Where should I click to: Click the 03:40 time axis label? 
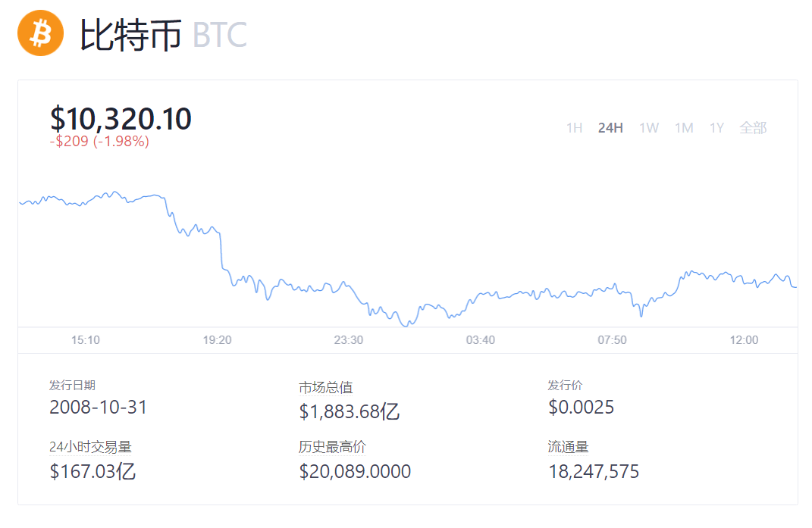coord(481,340)
